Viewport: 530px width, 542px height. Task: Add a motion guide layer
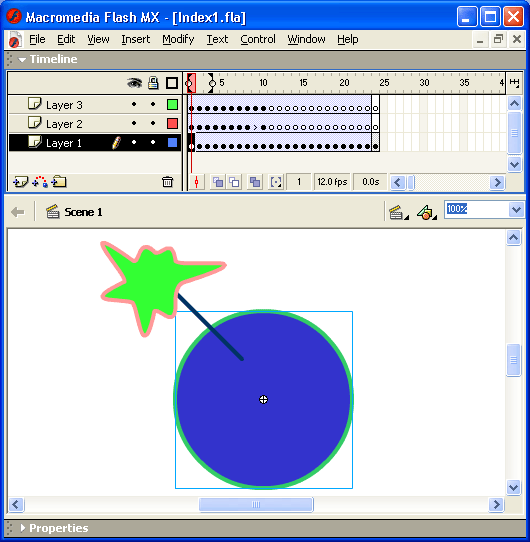(x=40, y=181)
